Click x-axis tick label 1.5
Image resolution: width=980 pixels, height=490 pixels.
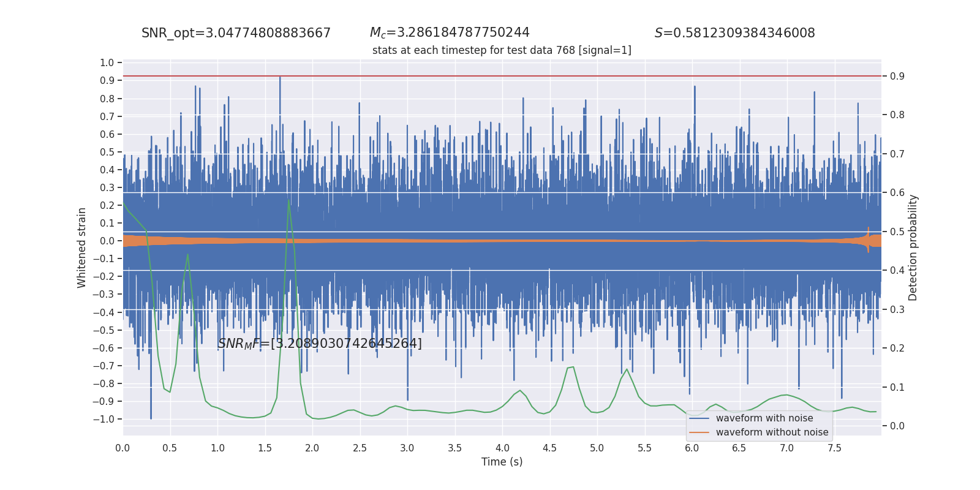265,448
